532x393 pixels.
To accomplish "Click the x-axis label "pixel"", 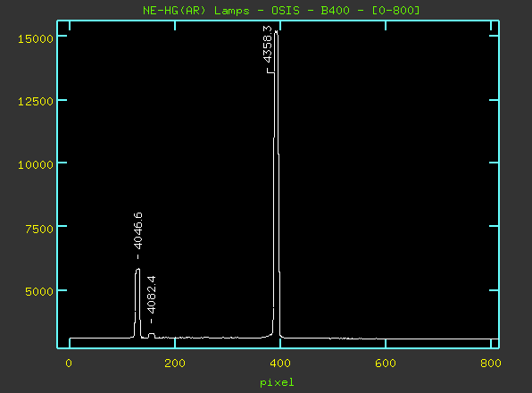I will [277, 383].
